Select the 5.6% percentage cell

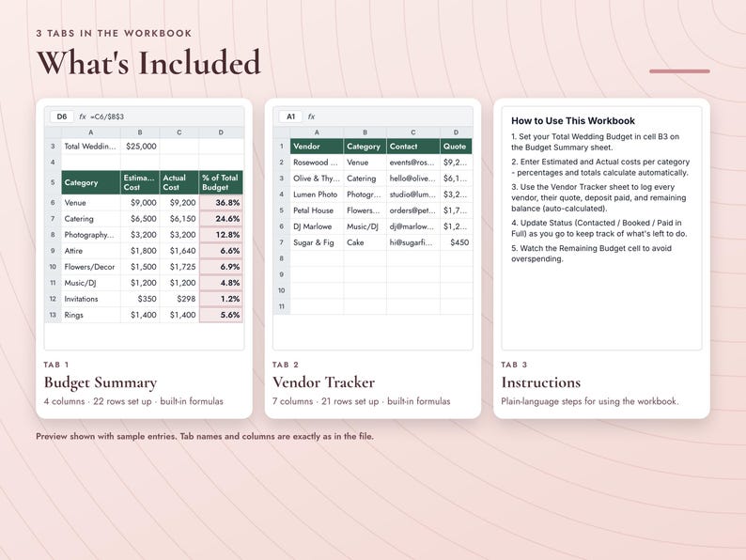(x=221, y=315)
